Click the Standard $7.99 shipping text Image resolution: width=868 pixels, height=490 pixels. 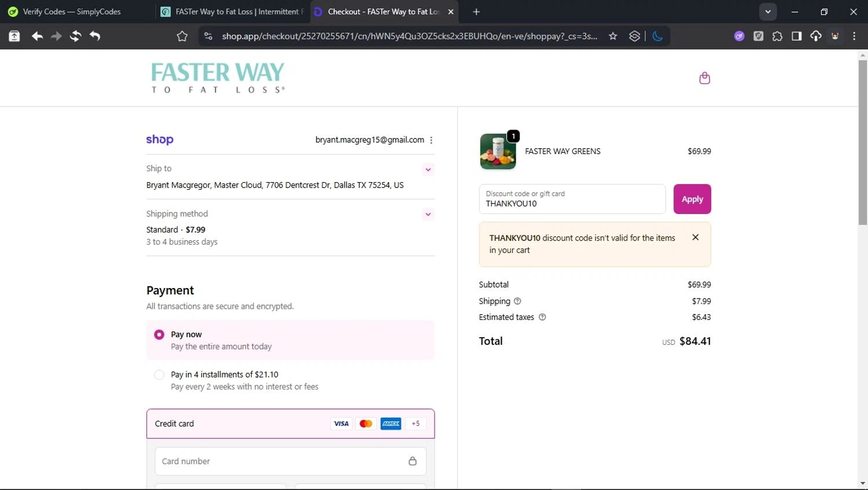176,230
